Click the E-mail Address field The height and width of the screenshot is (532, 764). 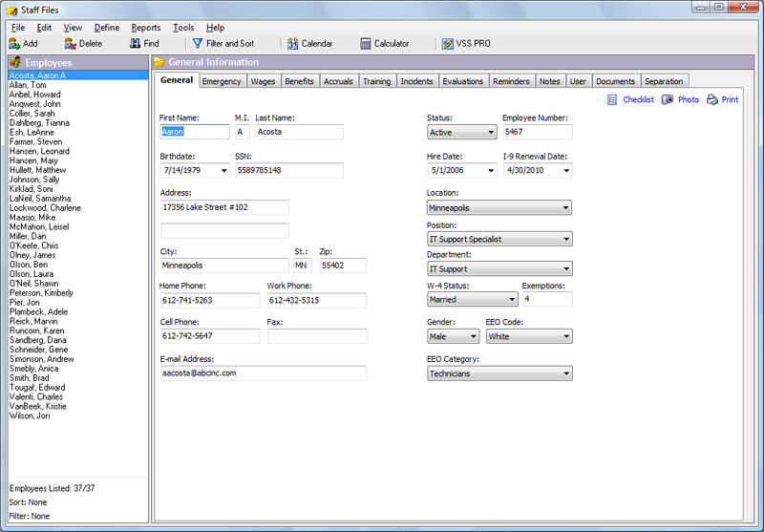(x=264, y=373)
